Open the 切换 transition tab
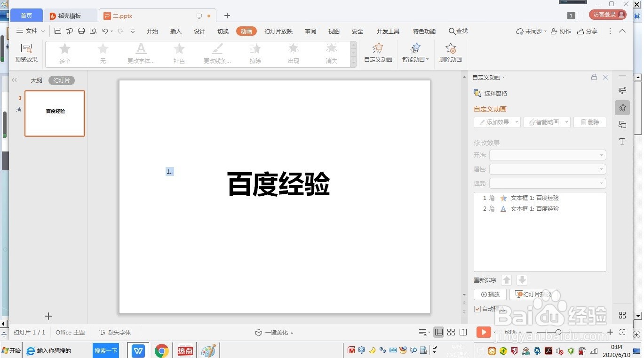 tap(223, 31)
